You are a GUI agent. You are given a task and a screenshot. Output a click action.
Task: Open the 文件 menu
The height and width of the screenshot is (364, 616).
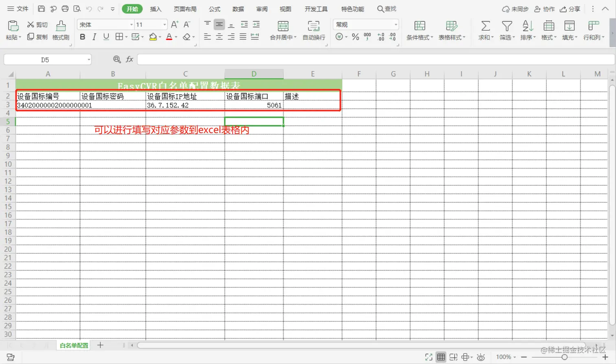coord(18,9)
